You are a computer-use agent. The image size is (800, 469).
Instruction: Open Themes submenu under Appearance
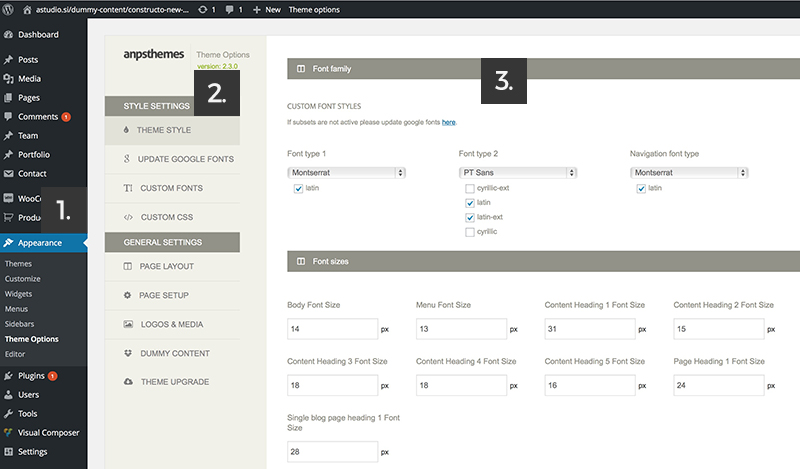tap(18, 264)
